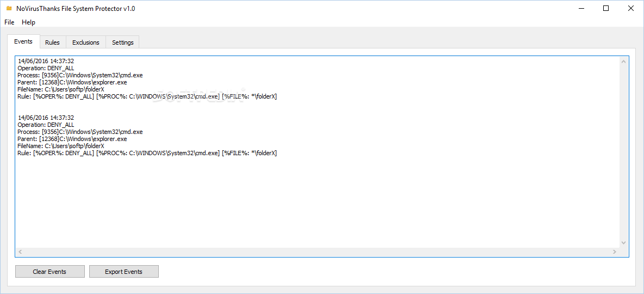The height and width of the screenshot is (294, 644).
Task: Switch to the Rules tab
Action: (53, 42)
